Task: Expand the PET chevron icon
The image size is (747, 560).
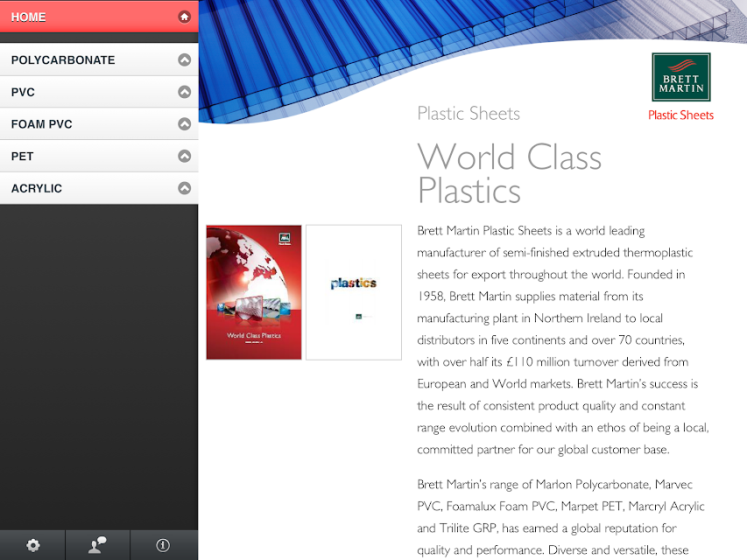Action: pyautogui.click(x=185, y=157)
